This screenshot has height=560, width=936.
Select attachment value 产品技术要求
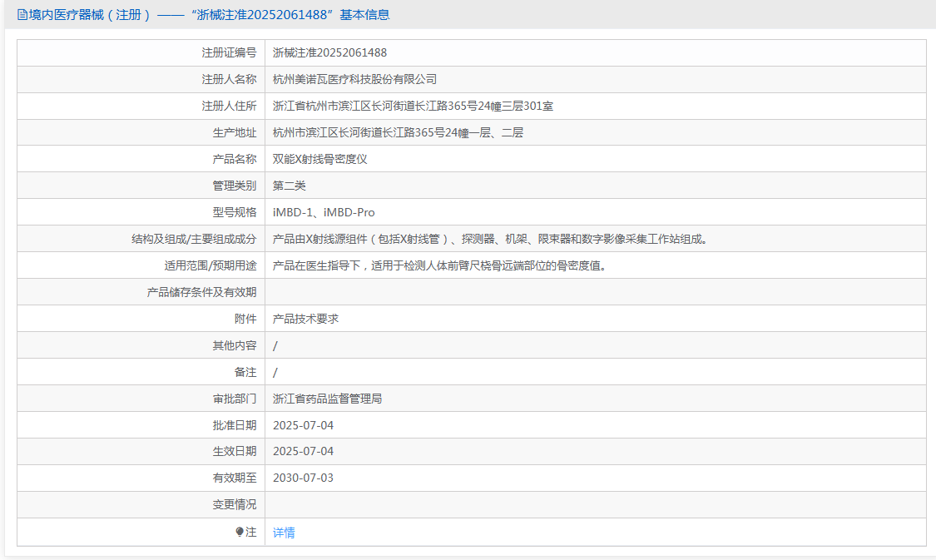(x=305, y=319)
